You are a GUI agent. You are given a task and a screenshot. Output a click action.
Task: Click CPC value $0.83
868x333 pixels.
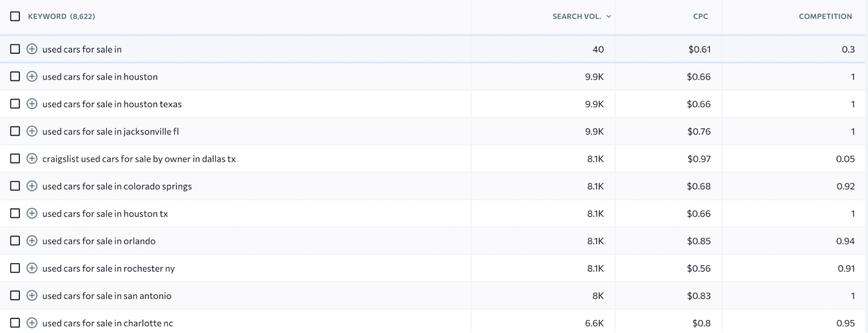coord(699,296)
